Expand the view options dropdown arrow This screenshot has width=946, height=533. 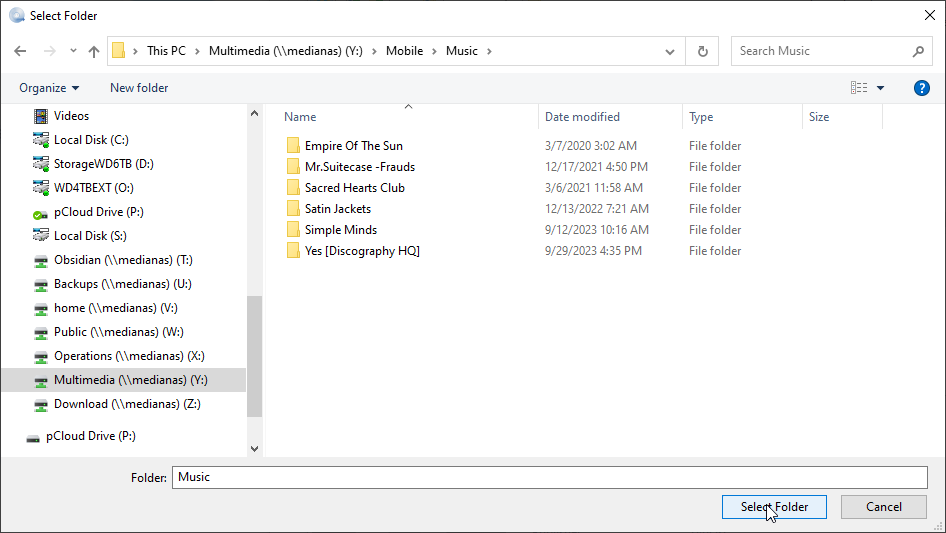[x=881, y=88]
